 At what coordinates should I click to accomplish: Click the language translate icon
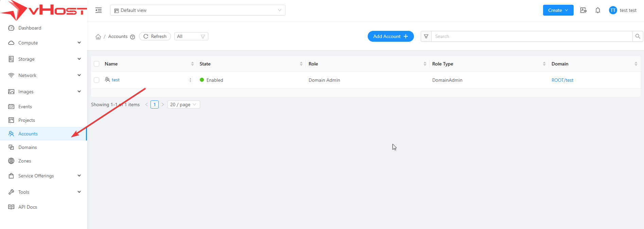coord(584,10)
